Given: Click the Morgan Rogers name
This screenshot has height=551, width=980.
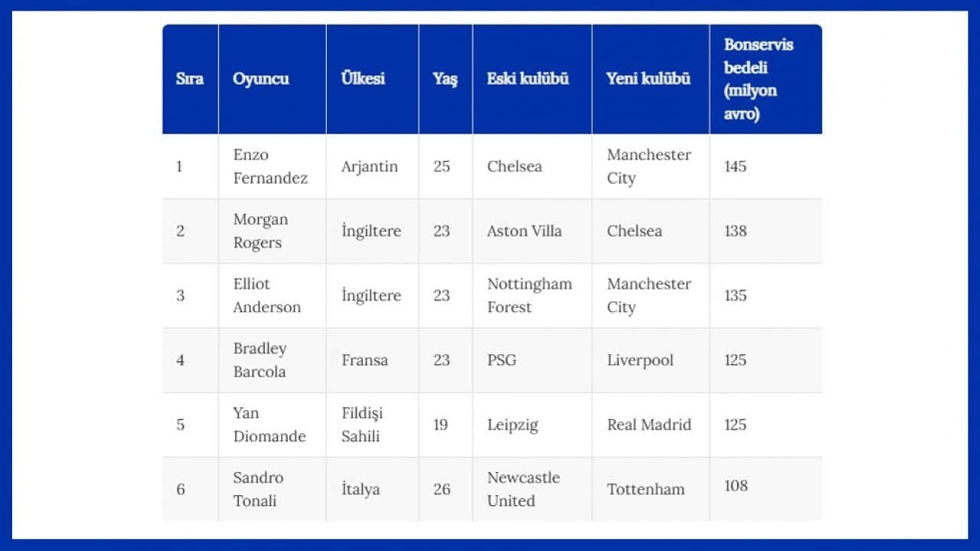Looking at the screenshot, I should [x=260, y=231].
